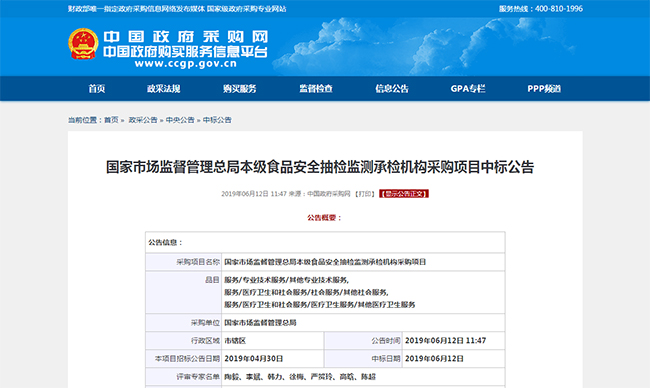Select the 中标日期 value 2019年06月12日
This screenshot has width=650, height=388.
pyautogui.click(x=434, y=359)
